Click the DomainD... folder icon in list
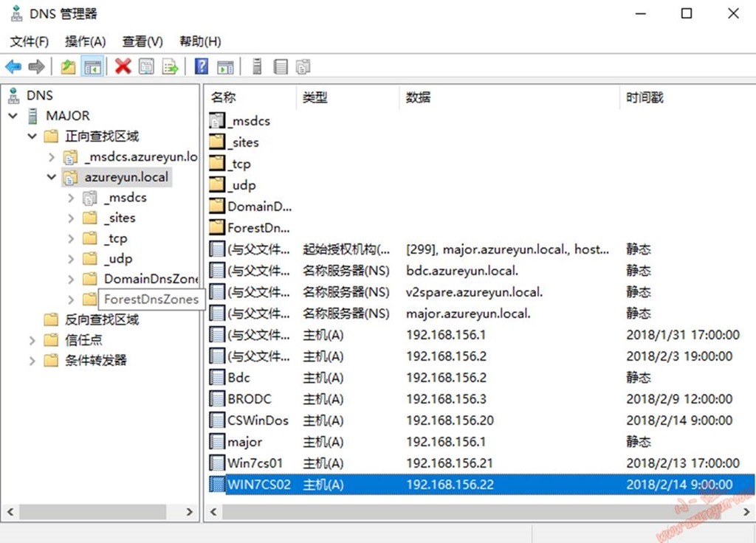The image size is (756, 543). pos(217,207)
